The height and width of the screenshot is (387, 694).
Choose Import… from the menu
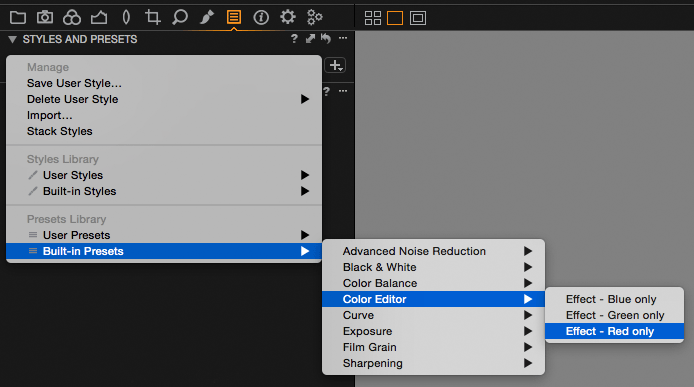(164, 115)
